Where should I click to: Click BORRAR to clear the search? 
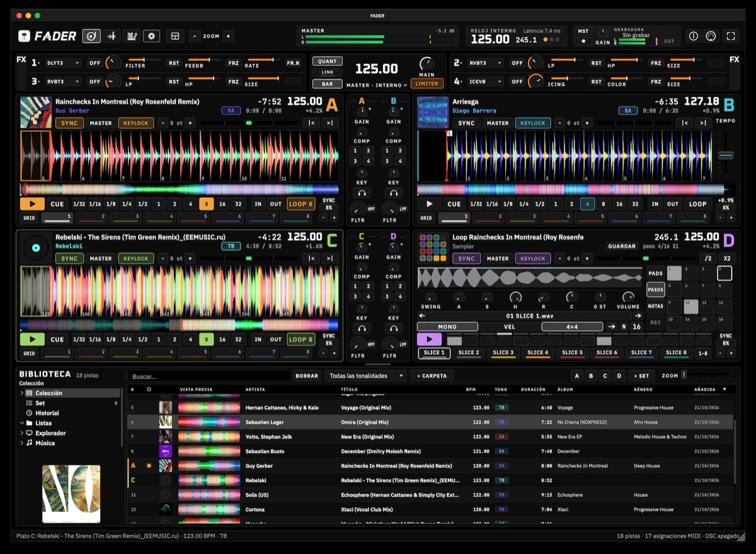click(307, 376)
